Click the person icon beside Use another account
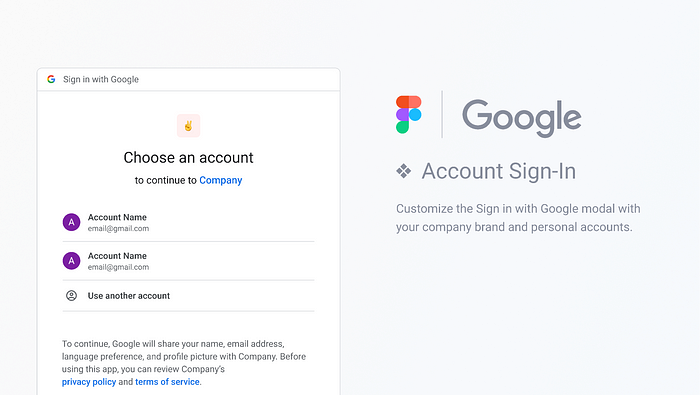Image resolution: width=700 pixels, height=395 pixels. coord(71,295)
